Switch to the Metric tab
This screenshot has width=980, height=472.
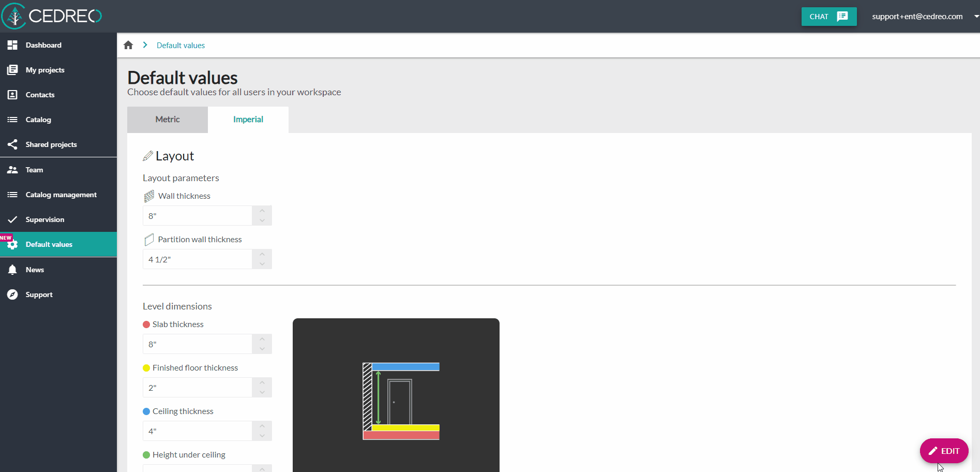167,120
